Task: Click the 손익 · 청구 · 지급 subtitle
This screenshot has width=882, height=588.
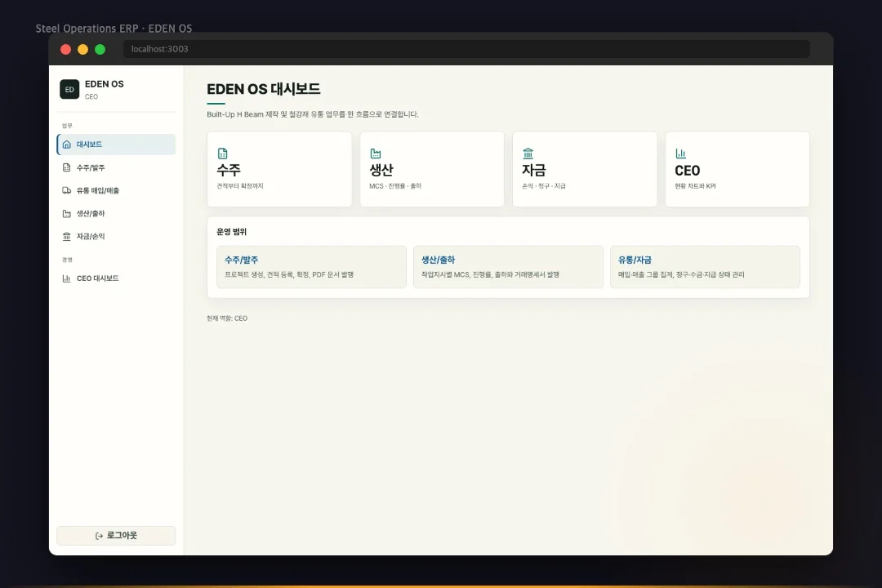Action: [x=544, y=186]
